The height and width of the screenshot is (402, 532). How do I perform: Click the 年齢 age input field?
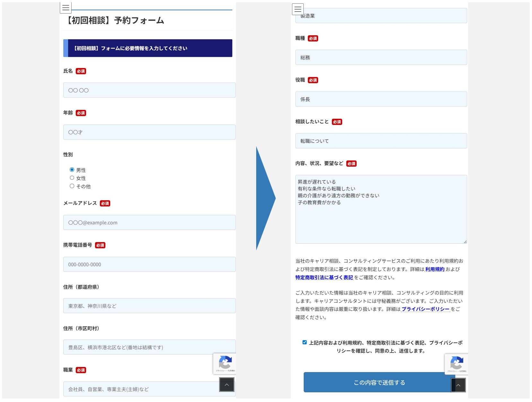(149, 132)
